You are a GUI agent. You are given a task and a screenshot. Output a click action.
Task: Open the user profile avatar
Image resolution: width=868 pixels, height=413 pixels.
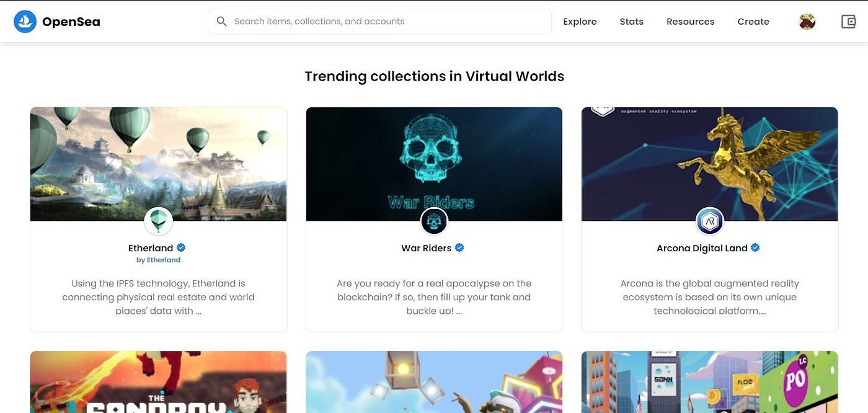coord(807,22)
